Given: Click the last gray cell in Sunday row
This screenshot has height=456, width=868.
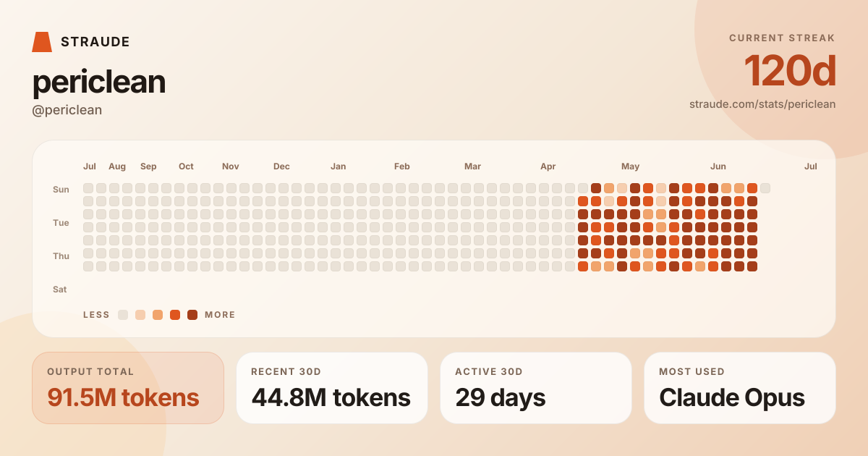Looking at the screenshot, I should coord(765,188).
